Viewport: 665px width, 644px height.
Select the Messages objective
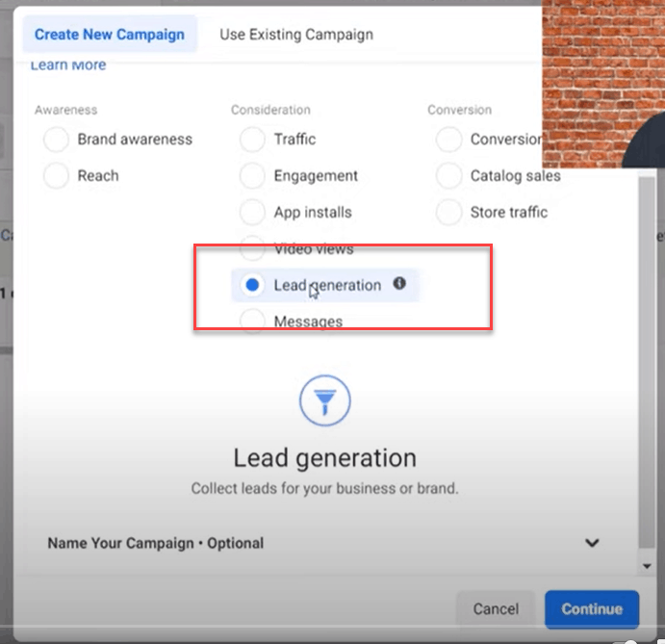pyautogui.click(x=252, y=322)
